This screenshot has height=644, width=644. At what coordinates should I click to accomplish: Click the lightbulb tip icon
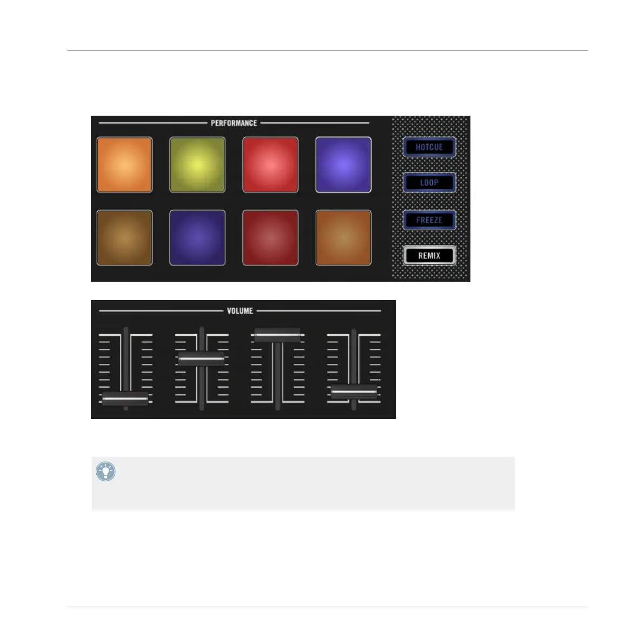click(105, 472)
